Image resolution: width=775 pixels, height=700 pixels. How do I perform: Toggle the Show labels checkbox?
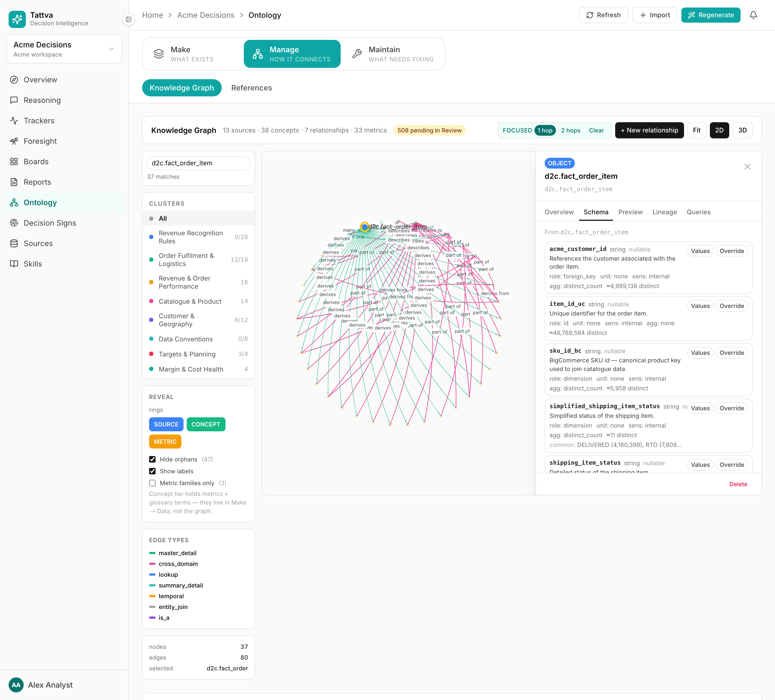point(152,471)
